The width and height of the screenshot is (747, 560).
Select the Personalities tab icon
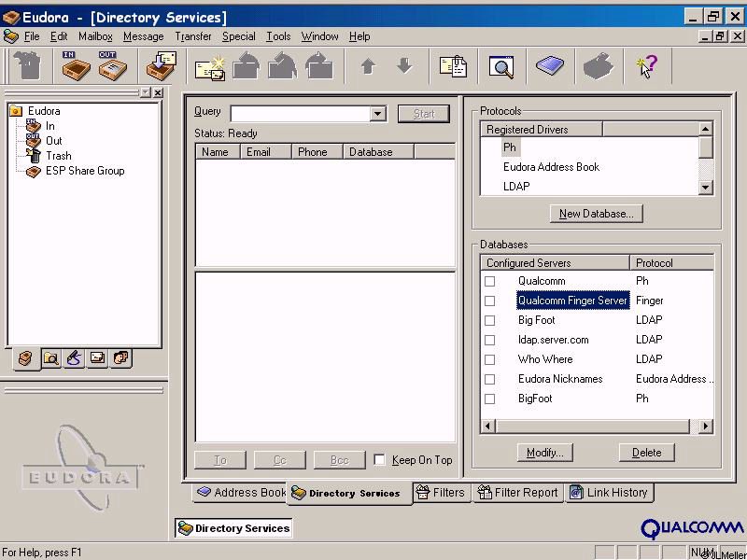coord(121,358)
